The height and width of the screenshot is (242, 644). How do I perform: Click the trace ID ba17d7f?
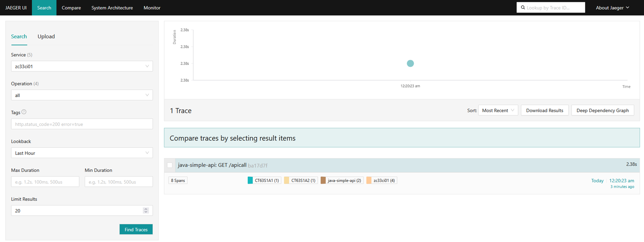(x=258, y=166)
